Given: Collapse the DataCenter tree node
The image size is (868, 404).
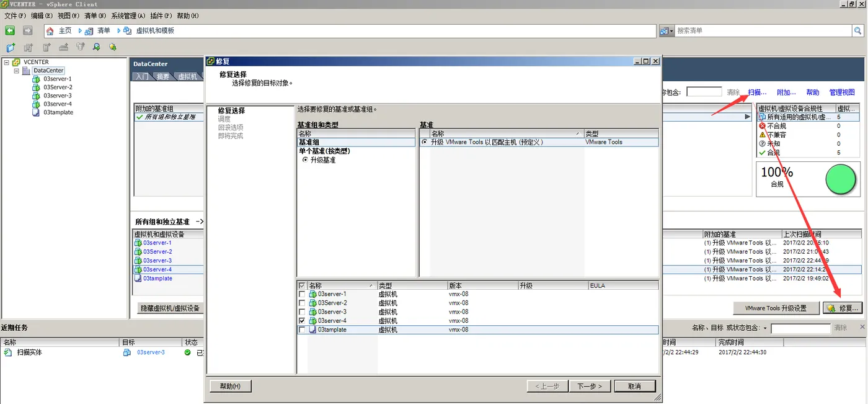Looking at the screenshot, I should [17, 71].
